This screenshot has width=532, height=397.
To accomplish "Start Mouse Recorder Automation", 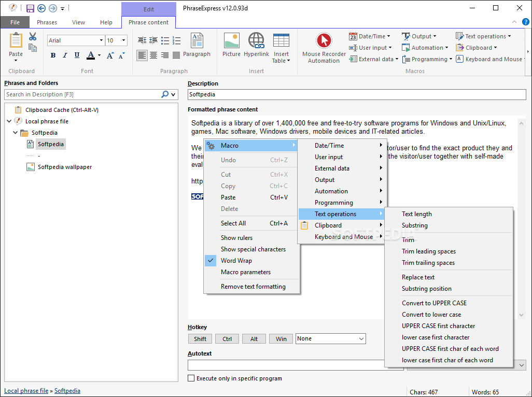I will click(x=324, y=48).
